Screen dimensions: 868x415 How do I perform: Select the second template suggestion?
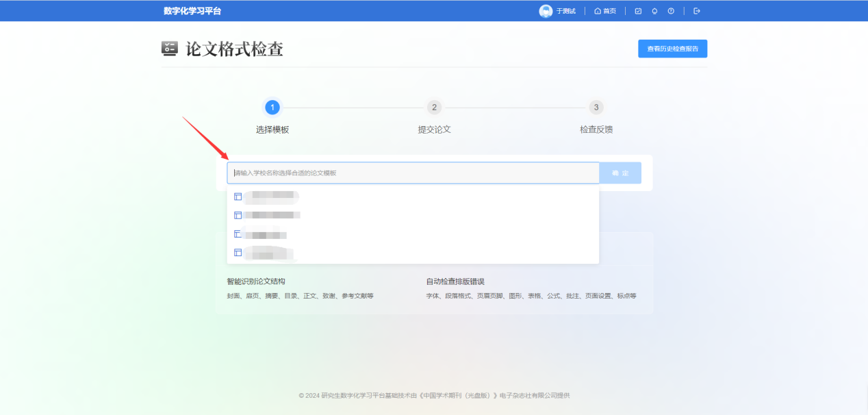274,215
